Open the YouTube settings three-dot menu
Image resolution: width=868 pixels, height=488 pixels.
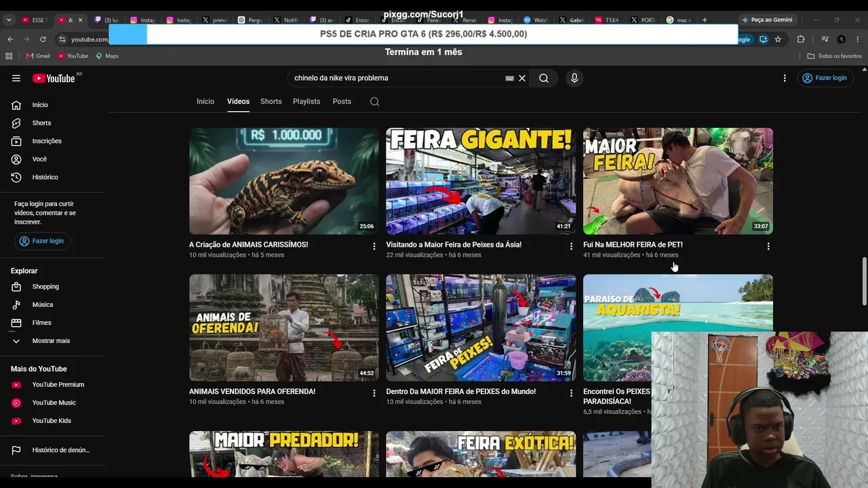[785, 78]
